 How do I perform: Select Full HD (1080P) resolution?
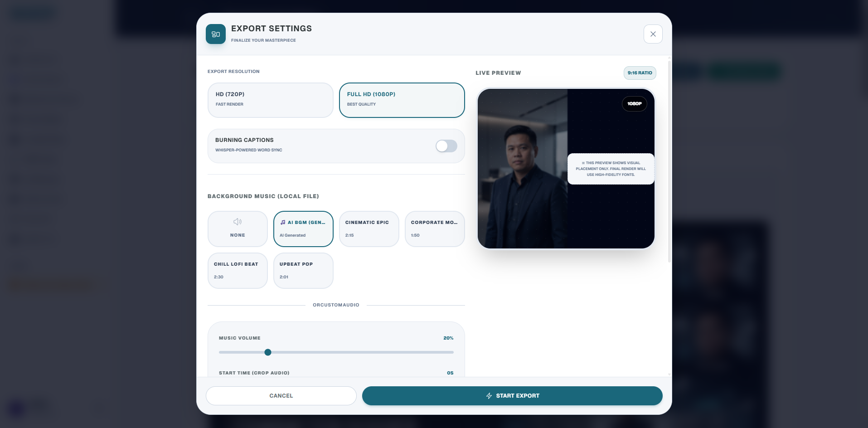[x=402, y=100]
